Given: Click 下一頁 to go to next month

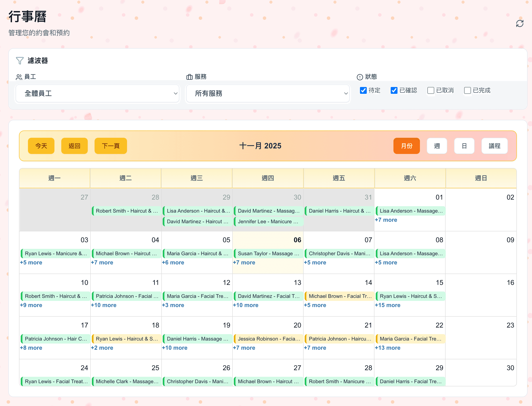Looking at the screenshot, I should (111, 146).
